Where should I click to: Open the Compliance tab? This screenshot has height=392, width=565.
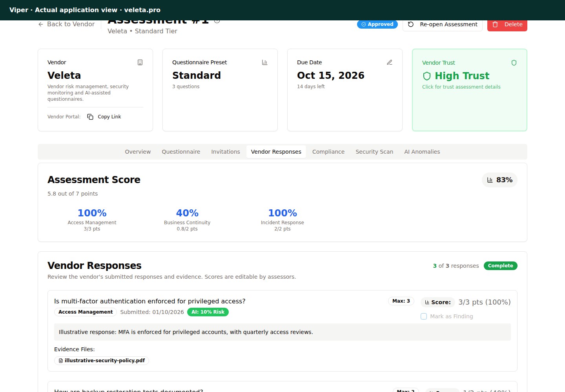tap(328, 152)
